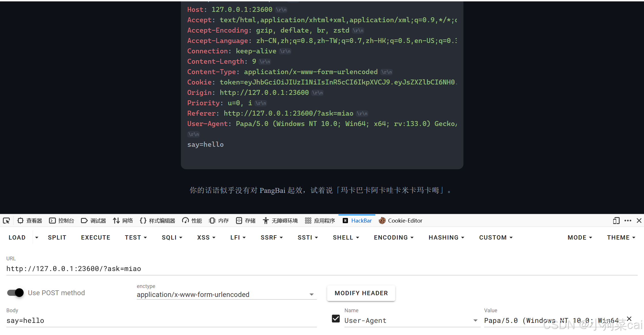Toggle the Use POST method switch
This screenshot has width=644, height=335.
coord(16,293)
